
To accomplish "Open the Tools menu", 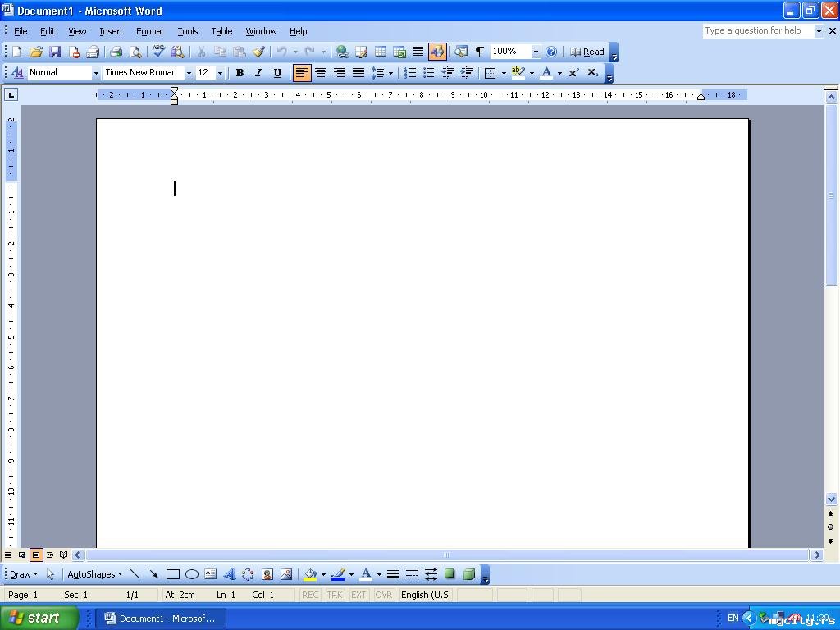I will (x=188, y=31).
